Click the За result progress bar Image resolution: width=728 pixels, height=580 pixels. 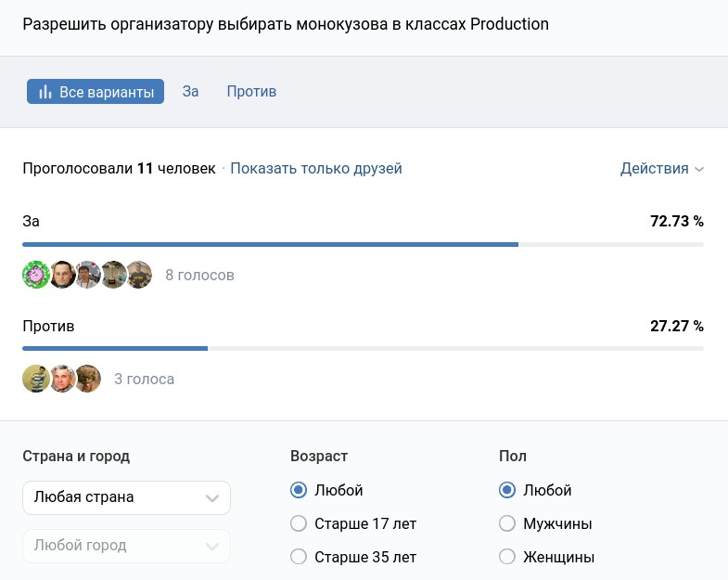click(x=363, y=245)
